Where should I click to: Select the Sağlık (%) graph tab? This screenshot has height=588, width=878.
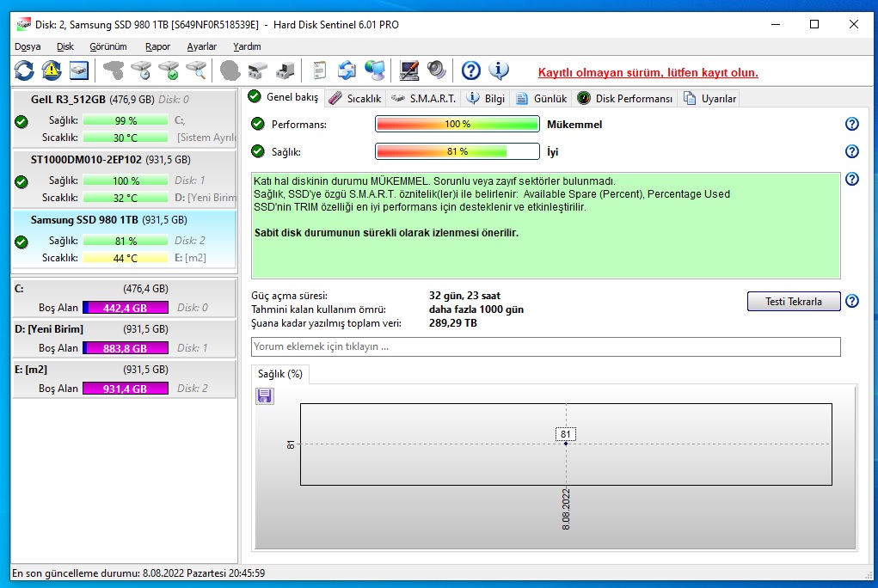[x=280, y=374]
